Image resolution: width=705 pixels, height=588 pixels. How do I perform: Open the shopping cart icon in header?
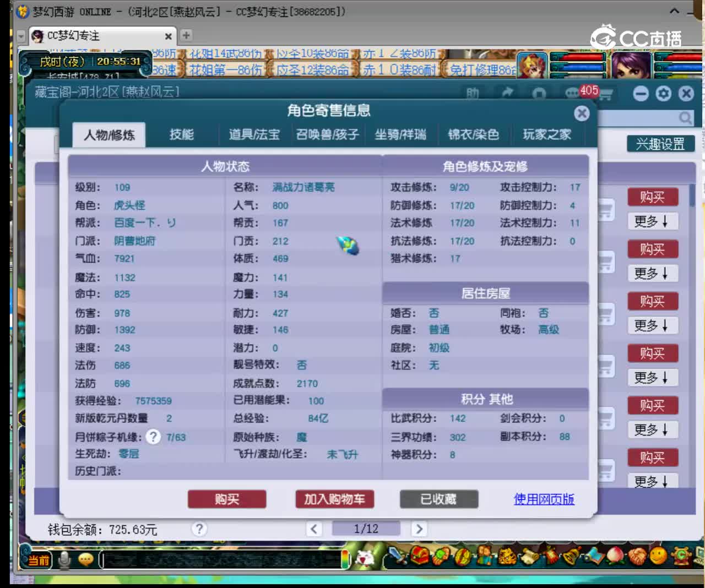pos(606,94)
